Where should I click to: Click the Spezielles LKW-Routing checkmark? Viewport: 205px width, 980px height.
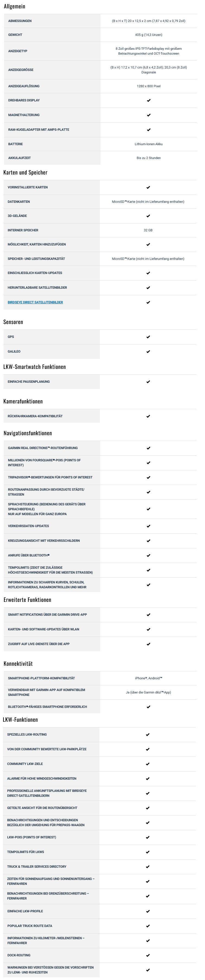coord(148,735)
